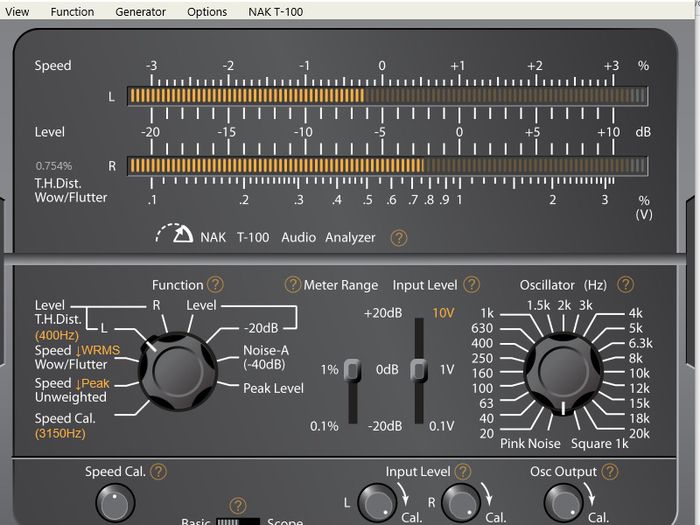The width and height of the screenshot is (700, 525).
Task: Select oscillator frequency 2k
Action: [x=564, y=305]
